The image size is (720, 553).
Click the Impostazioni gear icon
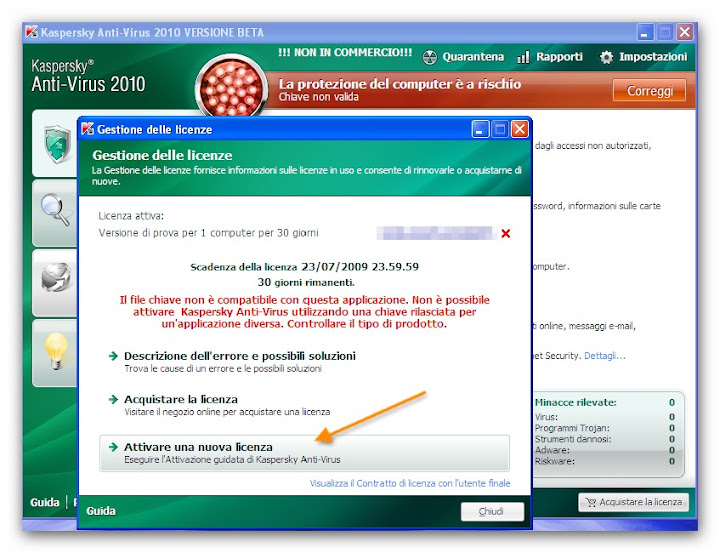coord(606,57)
